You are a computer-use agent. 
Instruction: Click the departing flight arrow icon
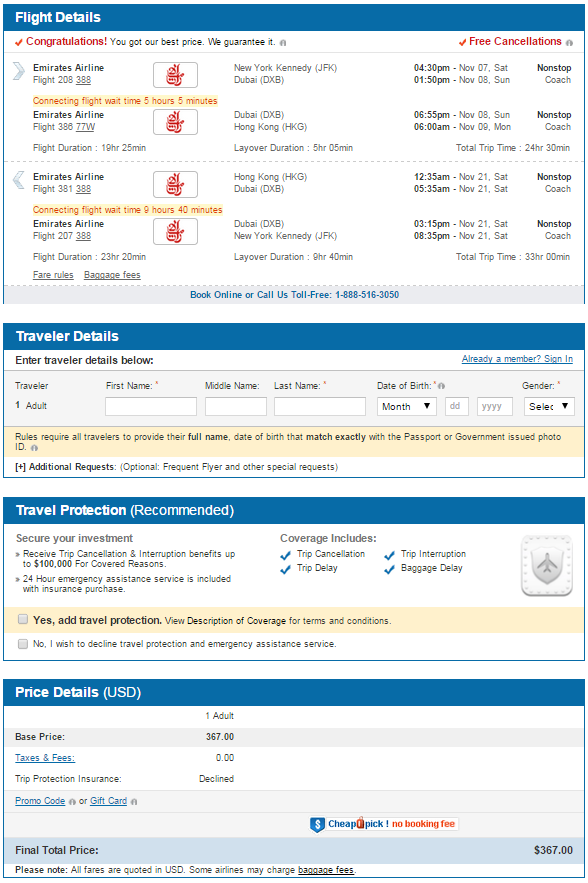tap(19, 71)
